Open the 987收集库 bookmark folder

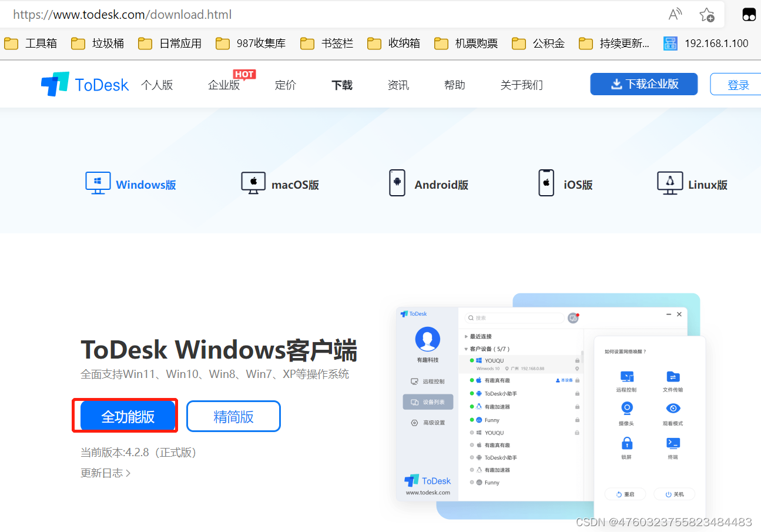[250, 44]
